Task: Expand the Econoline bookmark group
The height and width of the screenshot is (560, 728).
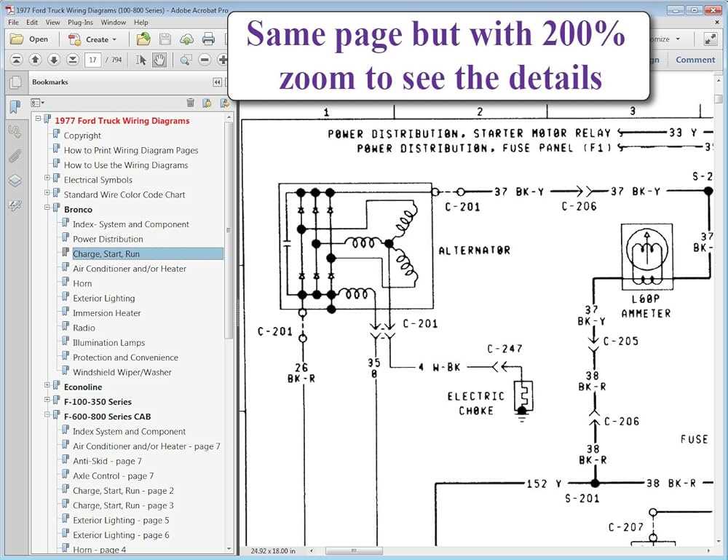Action: tap(47, 385)
